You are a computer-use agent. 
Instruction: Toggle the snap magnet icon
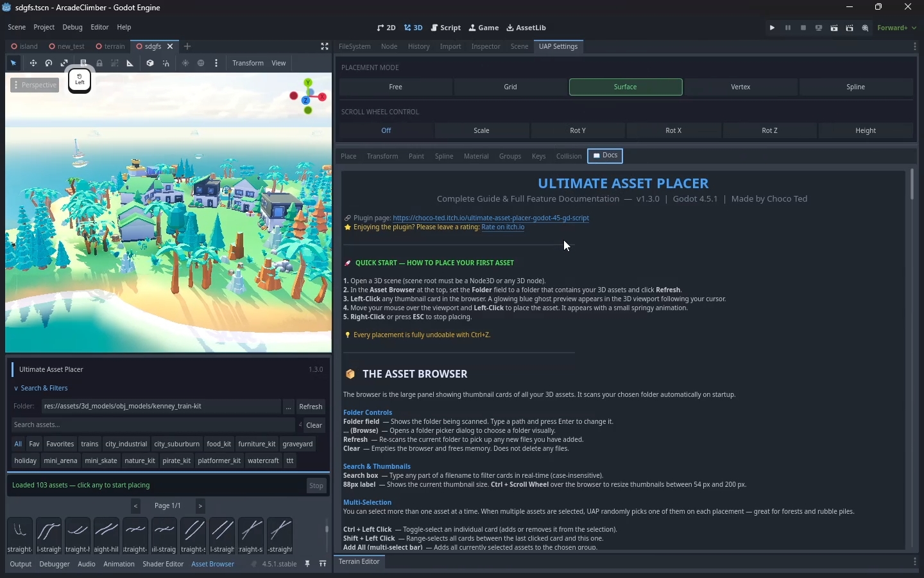point(166,64)
